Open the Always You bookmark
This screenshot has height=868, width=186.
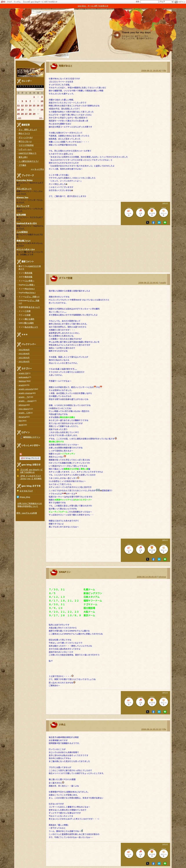click(x=22, y=197)
